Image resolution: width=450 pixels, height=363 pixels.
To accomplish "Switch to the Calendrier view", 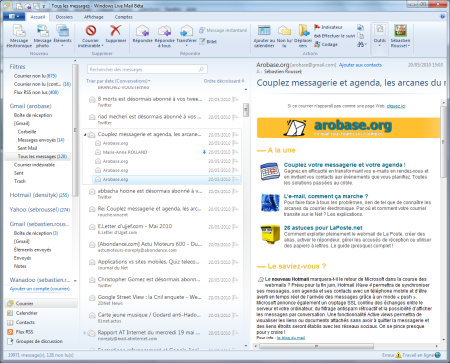I will tap(41, 313).
